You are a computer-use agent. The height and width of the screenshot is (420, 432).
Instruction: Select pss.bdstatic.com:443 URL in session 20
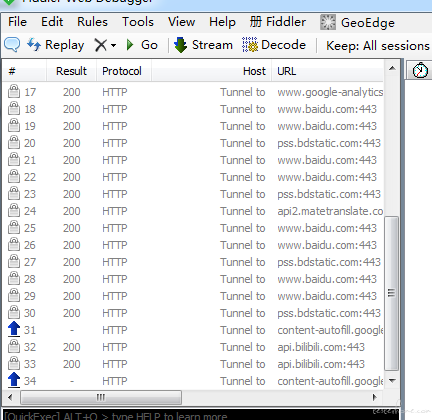point(329,143)
